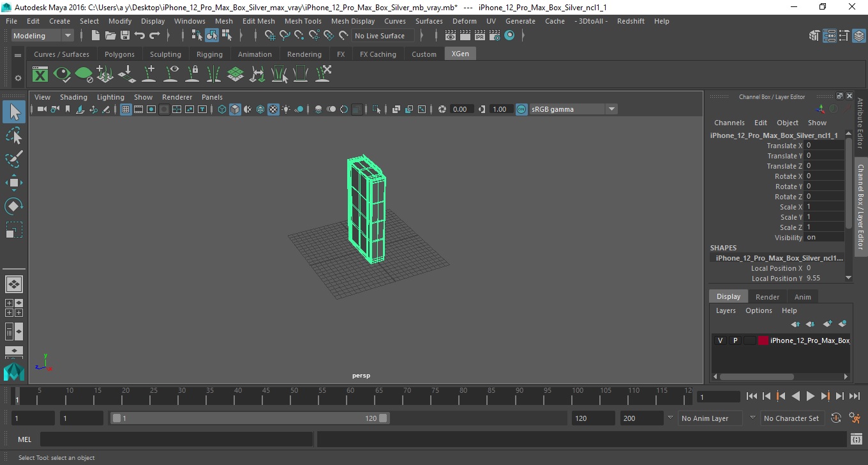Click play forwards button
Image resolution: width=868 pixels, height=465 pixels.
[x=811, y=396]
